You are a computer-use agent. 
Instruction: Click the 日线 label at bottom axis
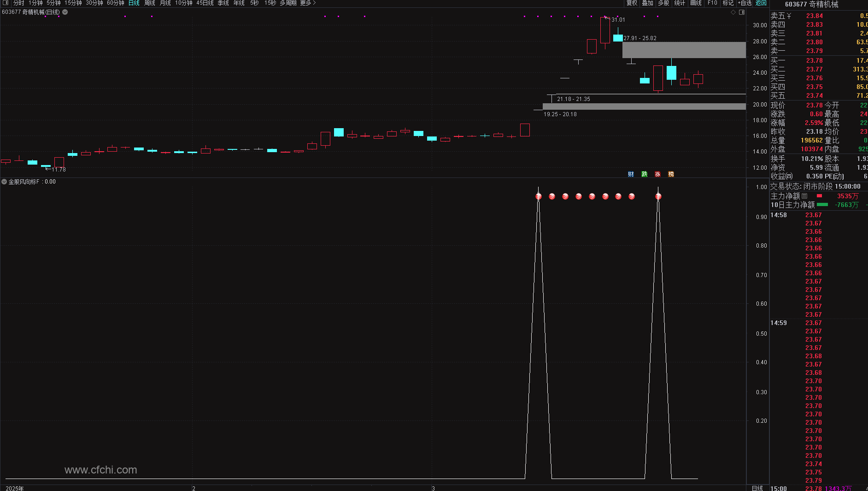757,488
